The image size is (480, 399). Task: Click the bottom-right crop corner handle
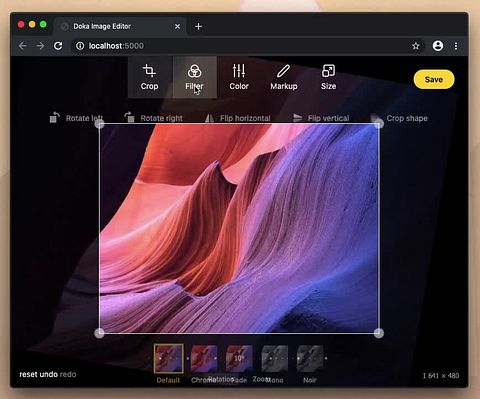tap(379, 333)
